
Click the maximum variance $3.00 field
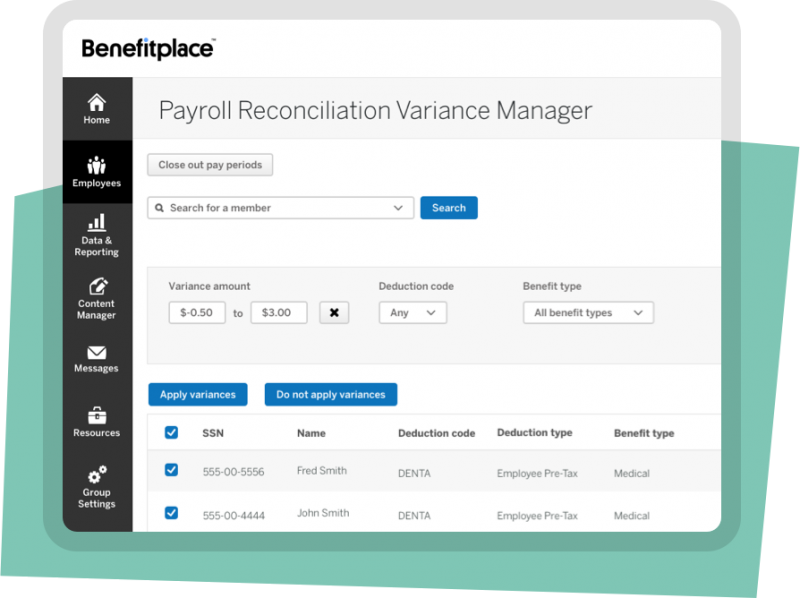[x=279, y=313]
